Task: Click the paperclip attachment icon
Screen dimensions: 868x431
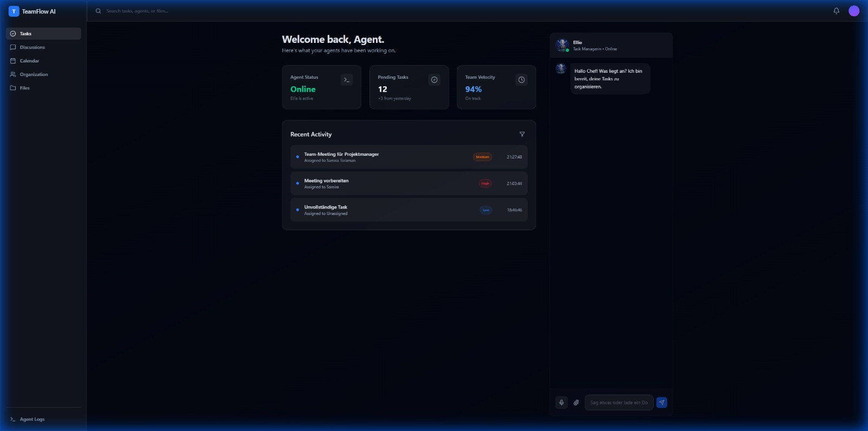Action: point(576,403)
